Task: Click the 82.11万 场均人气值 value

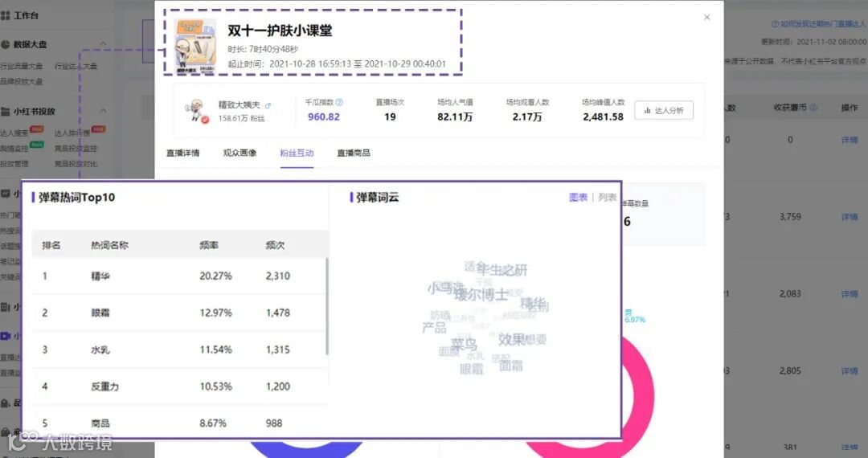Action: (x=454, y=117)
